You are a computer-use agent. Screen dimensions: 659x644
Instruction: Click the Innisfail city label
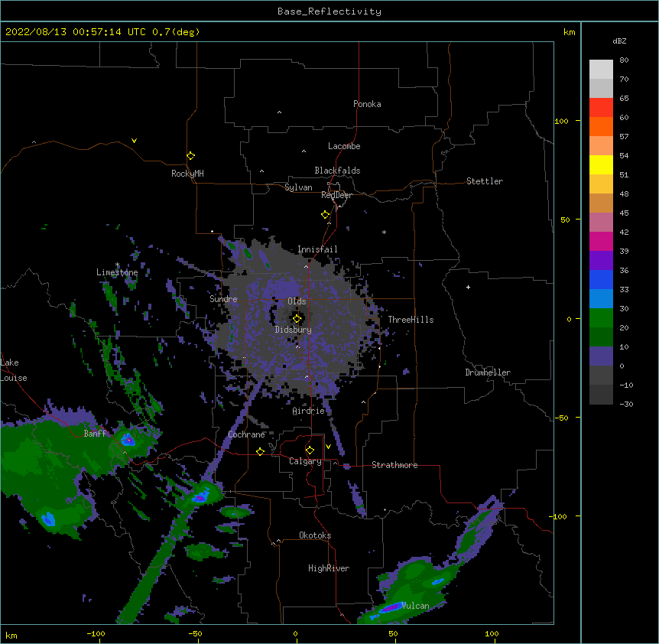[317, 249]
